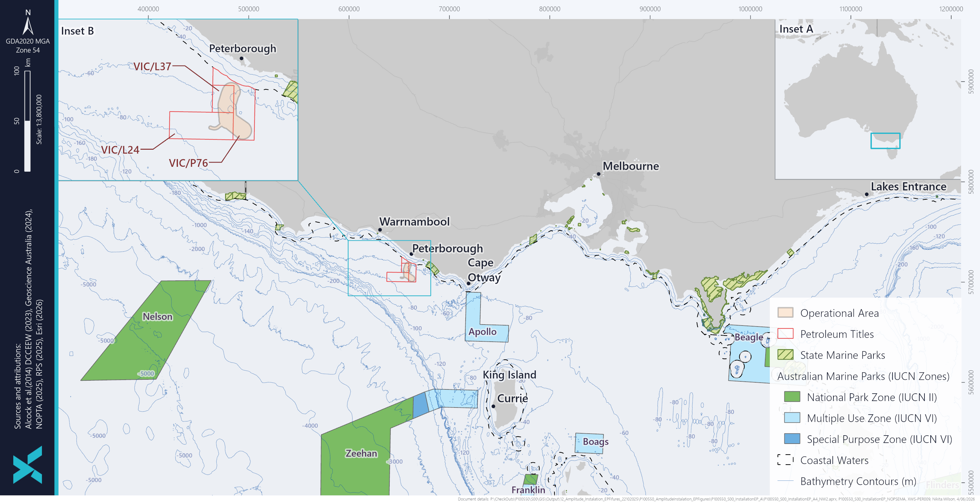Click the teal X company logo

click(27, 465)
